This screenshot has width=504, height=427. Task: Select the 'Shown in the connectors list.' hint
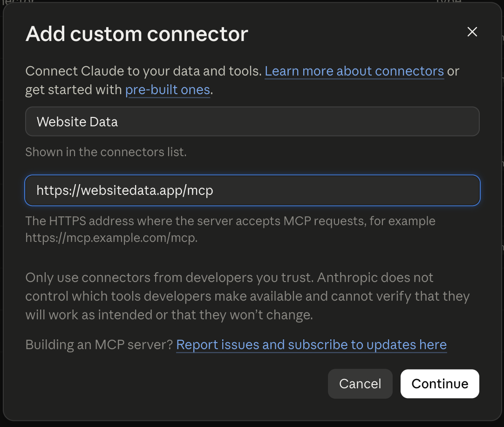tap(106, 152)
